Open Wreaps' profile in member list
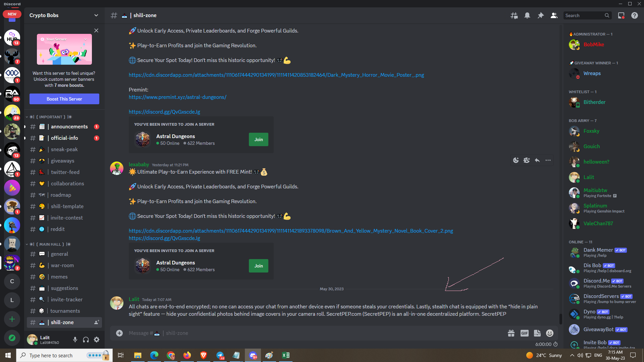 tap(602, 73)
